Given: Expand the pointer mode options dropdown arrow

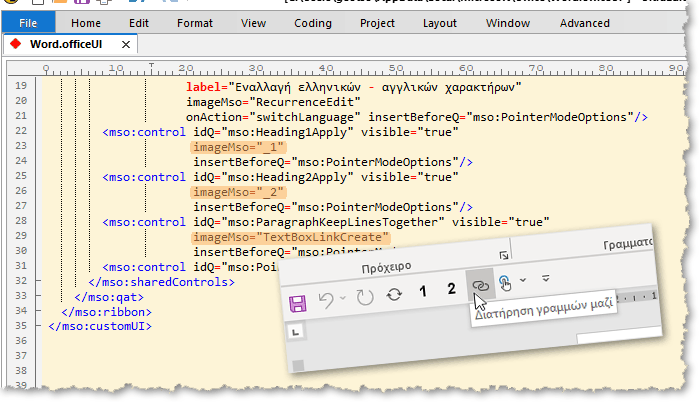Looking at the screenshot, I should coord(523,280).
